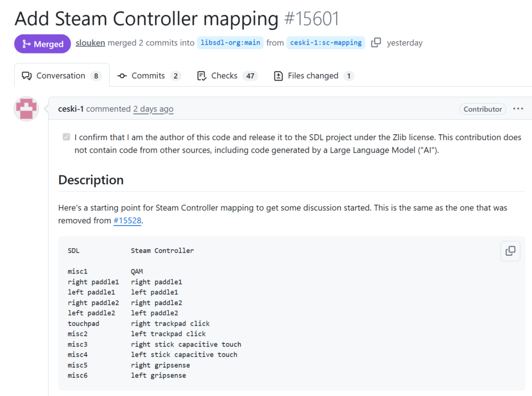Open ceski-1's pink avatar image
Viewport: 532px width, 396px height.
tap(26, 109)
